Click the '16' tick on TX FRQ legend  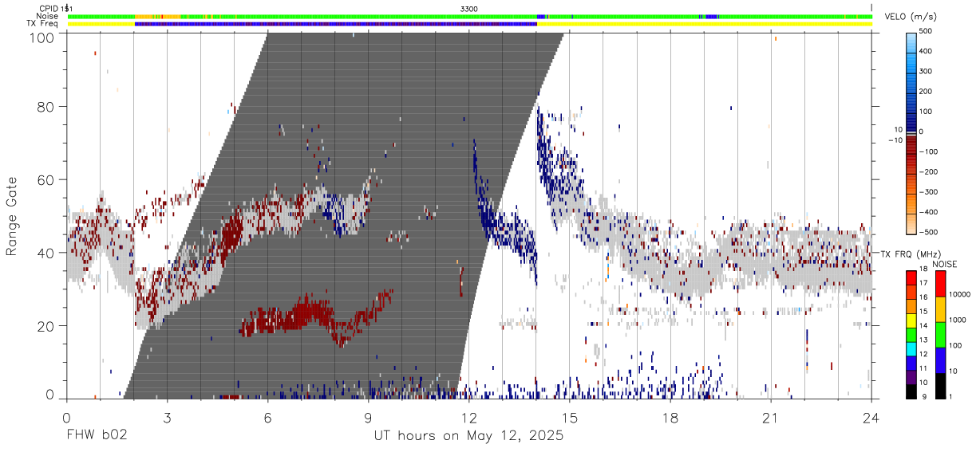tap(925, 297)
